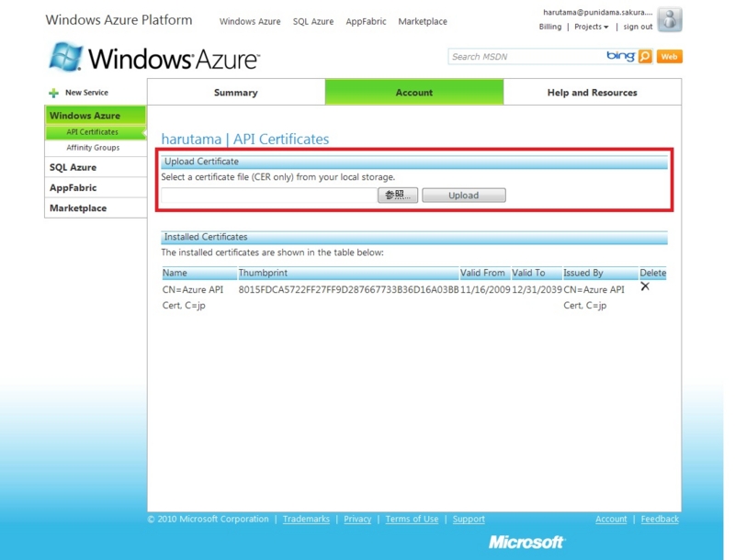Click the user avatar icon
The width and height of the screenshot is (735, 560).
pos(670,19)
